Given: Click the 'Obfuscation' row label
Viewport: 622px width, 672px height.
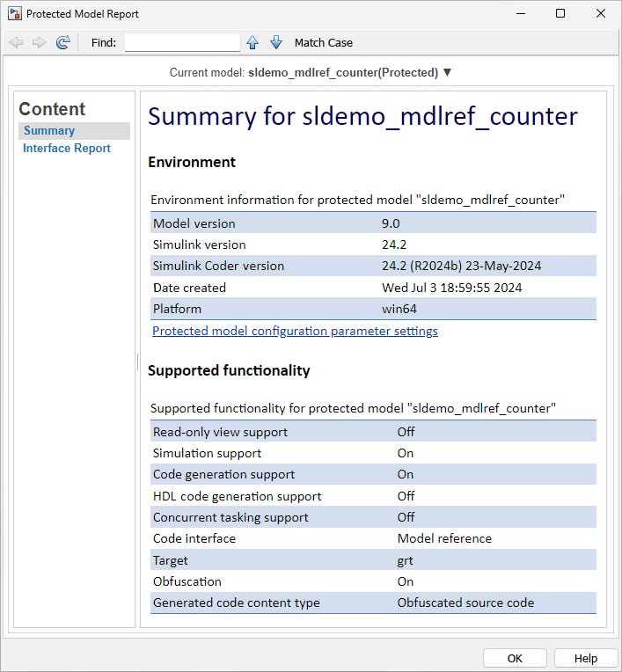Looking at the screenshot, I should (x=187, y=581).
